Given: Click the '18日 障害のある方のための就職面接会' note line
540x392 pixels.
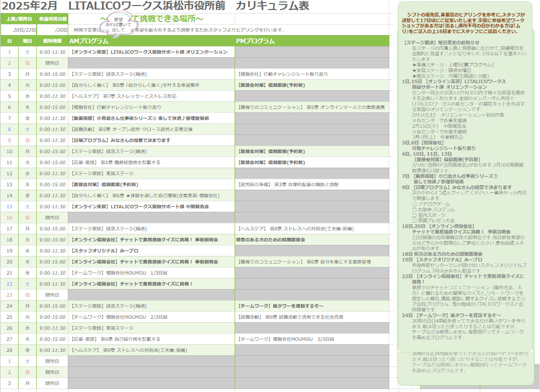Looking at the screenshot, I should click(442, 254).
